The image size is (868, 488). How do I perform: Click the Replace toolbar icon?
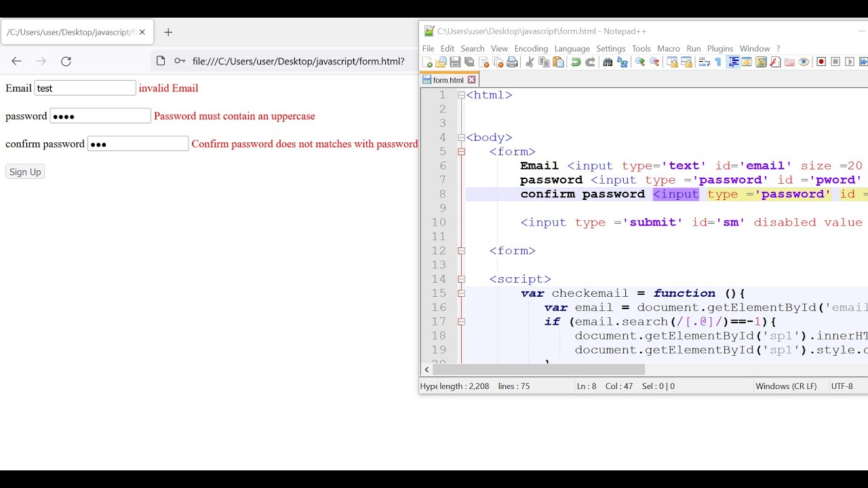coord(622,62)
